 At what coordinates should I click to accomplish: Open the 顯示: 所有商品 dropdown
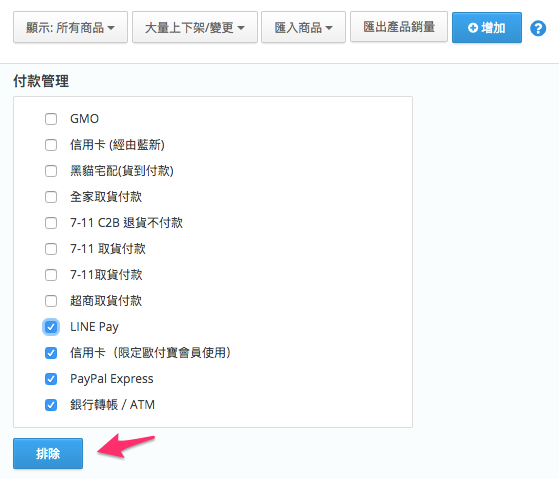coord(70,27)
